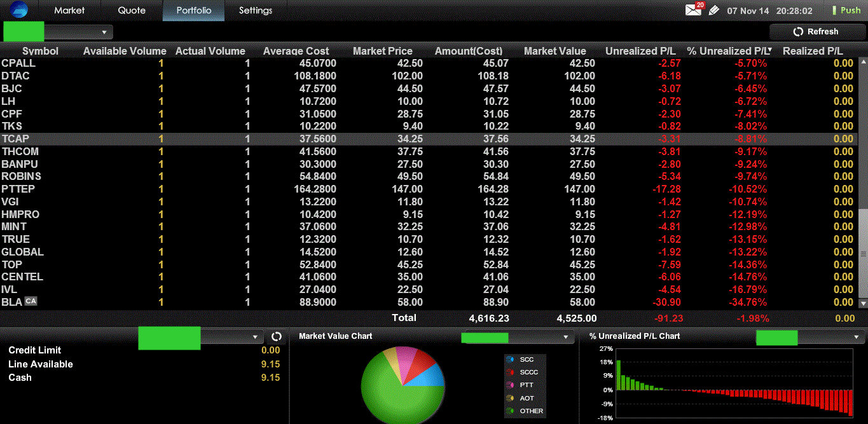Select the TRUE row symbol

(x=15, y=239)
